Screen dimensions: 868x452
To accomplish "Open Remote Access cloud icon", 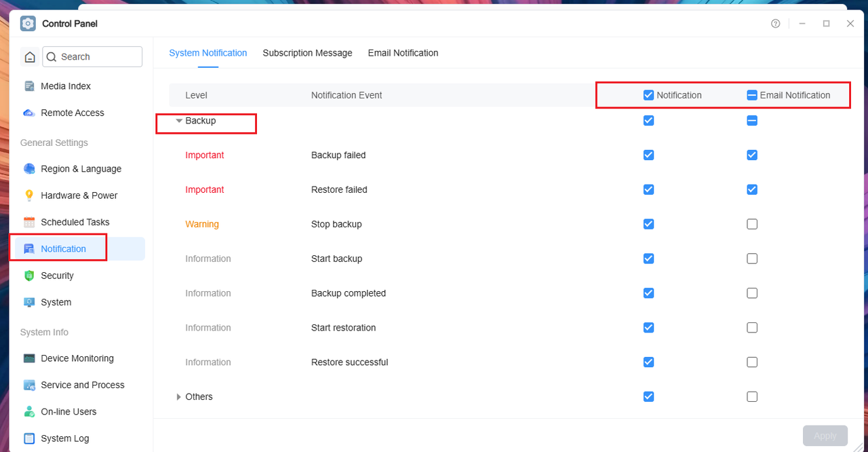I will coord(29,113).
